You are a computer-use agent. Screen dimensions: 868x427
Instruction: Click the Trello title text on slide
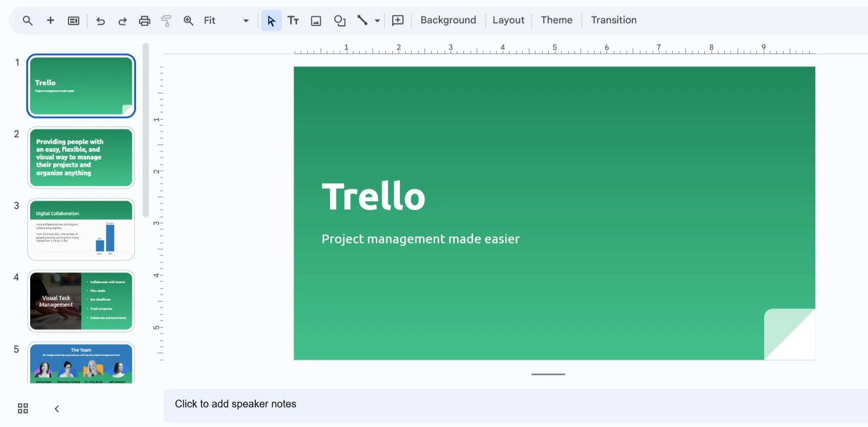tap(373, 196)
